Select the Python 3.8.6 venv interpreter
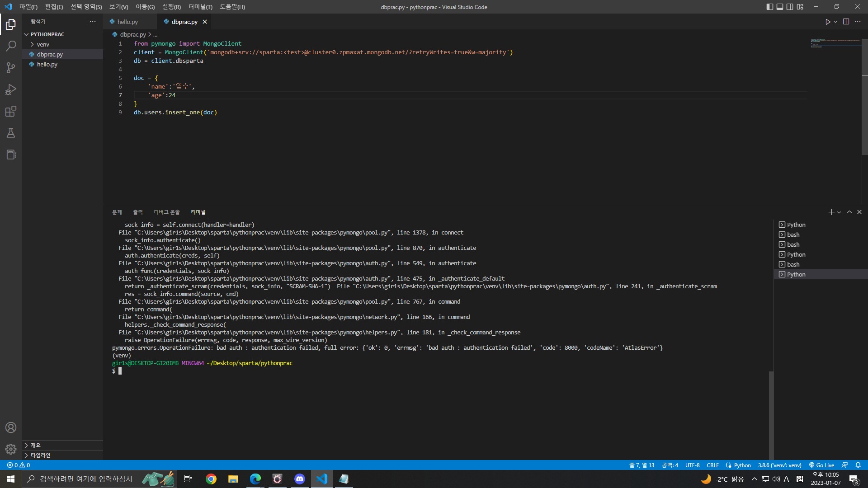The image size is (868, 488). [779, 465]
